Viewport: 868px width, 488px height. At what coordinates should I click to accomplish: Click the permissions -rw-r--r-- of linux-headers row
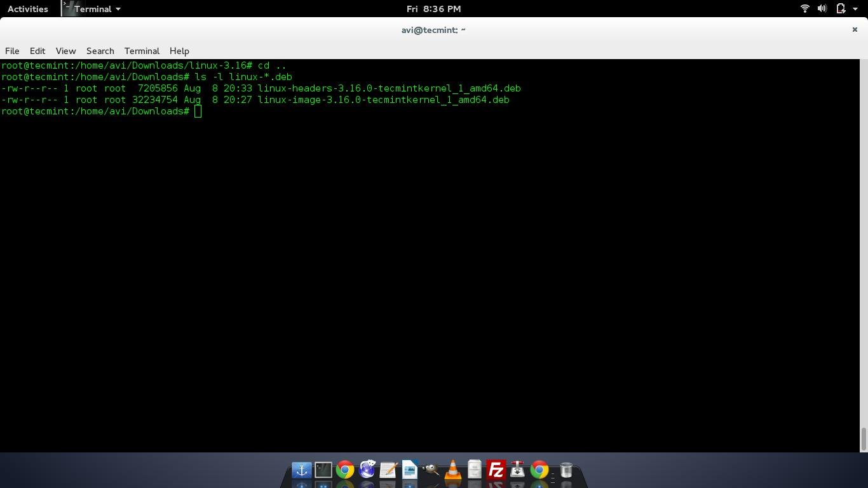(x=30, y=88)
